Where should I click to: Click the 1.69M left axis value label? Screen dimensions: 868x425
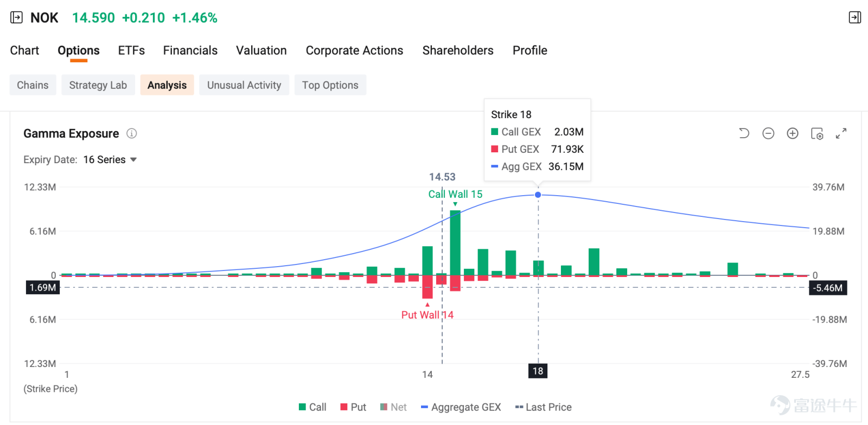coord(43,287)
